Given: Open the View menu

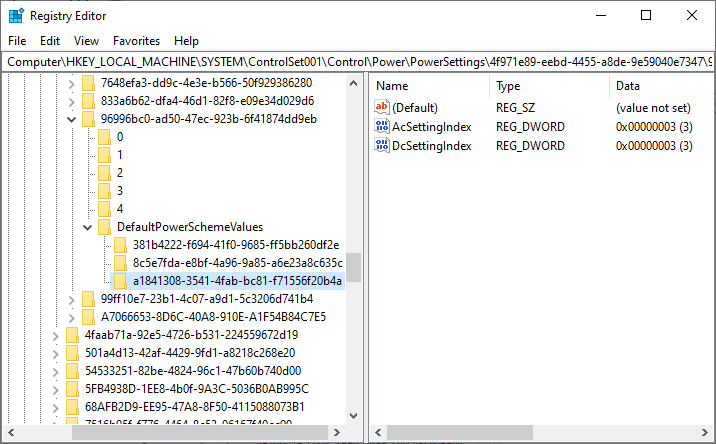Looking at the screenshot, I should click(86, 41).
